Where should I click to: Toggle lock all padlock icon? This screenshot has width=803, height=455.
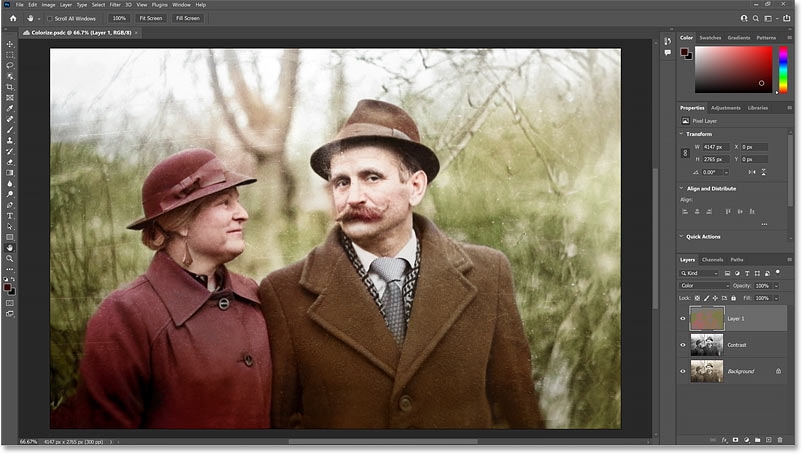[x=733, y=298]
